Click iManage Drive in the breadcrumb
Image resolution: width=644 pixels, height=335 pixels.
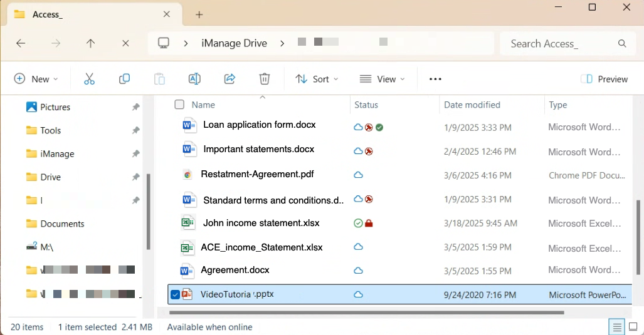pyautogui.click(x=234, y=43)
